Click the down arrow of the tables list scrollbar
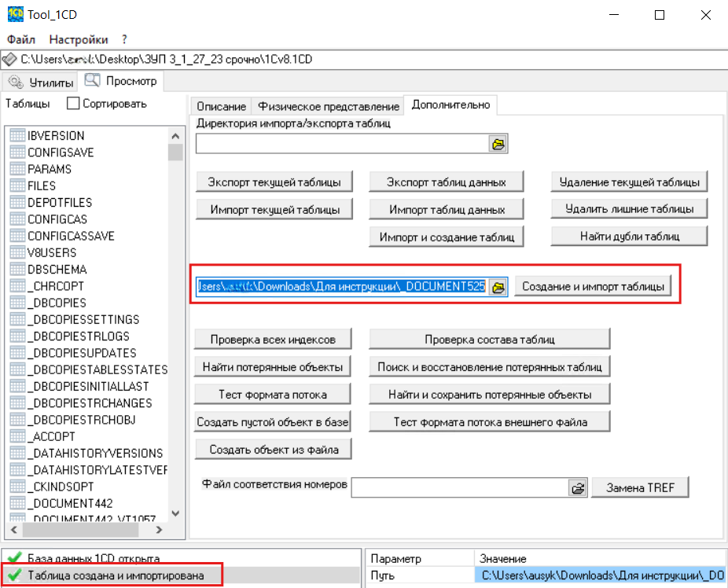Image resolution: width=728 pixels, height=588 pixels. click(175, 513)
